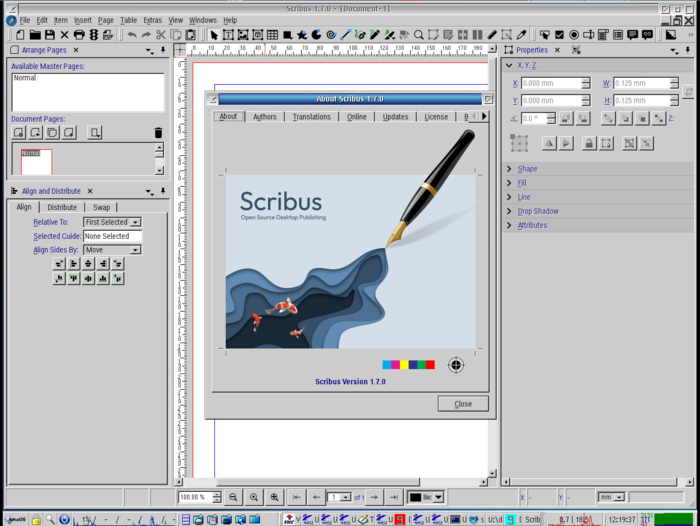Expand the Shape section in Properties
The height and width of the screenshot is (526, 700).
pos(527,169)
